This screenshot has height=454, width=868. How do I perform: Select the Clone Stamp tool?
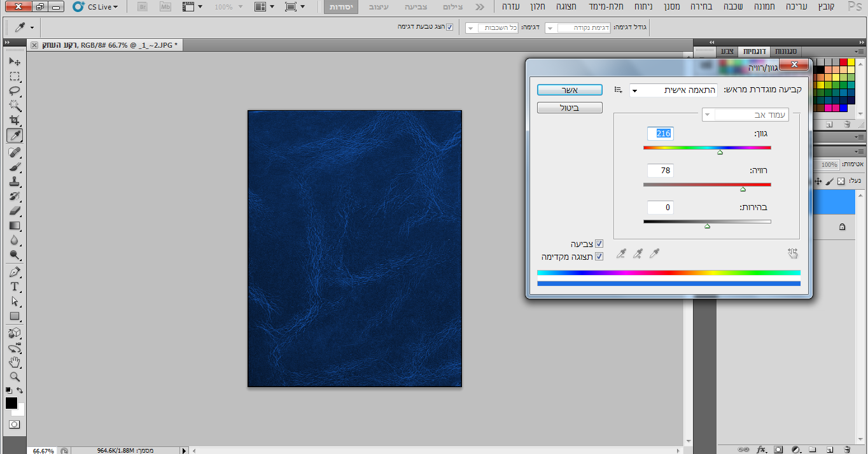pos(15,181)
